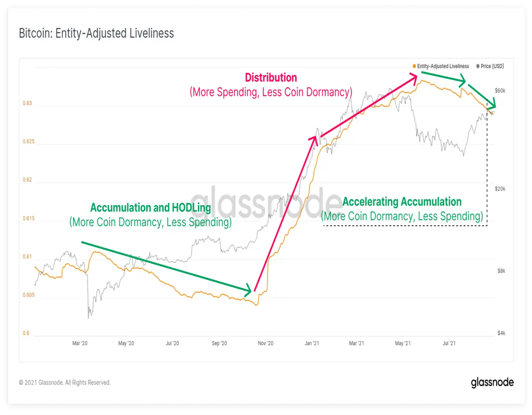This screenshot has height=415, width=532.
Task: Click the Jan '21 x-axis label
Action: pyautogui.click(x=312, y=343)
